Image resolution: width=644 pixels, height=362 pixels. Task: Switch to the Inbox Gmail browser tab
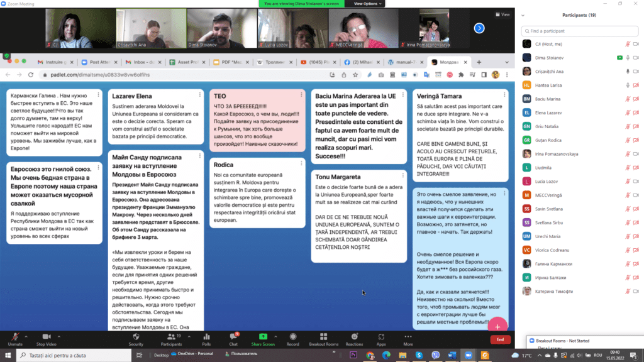[145, 62]
